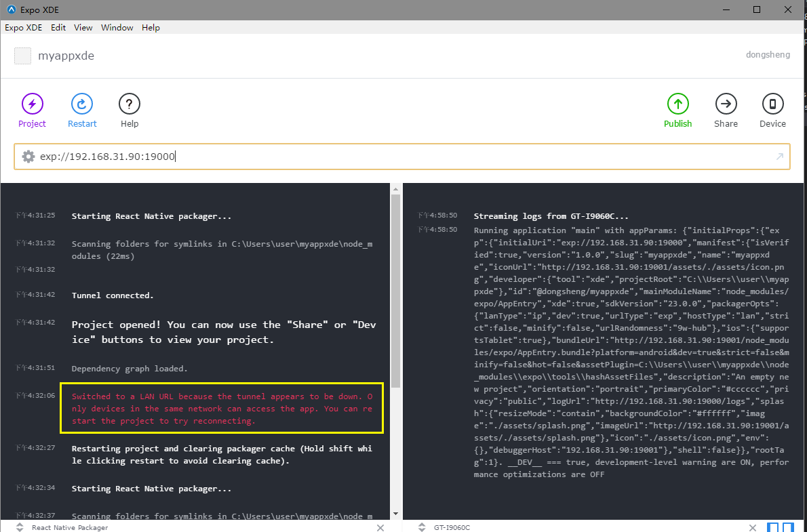
Task: Clear the React Native Packager log pane
Action: point(380,527)
